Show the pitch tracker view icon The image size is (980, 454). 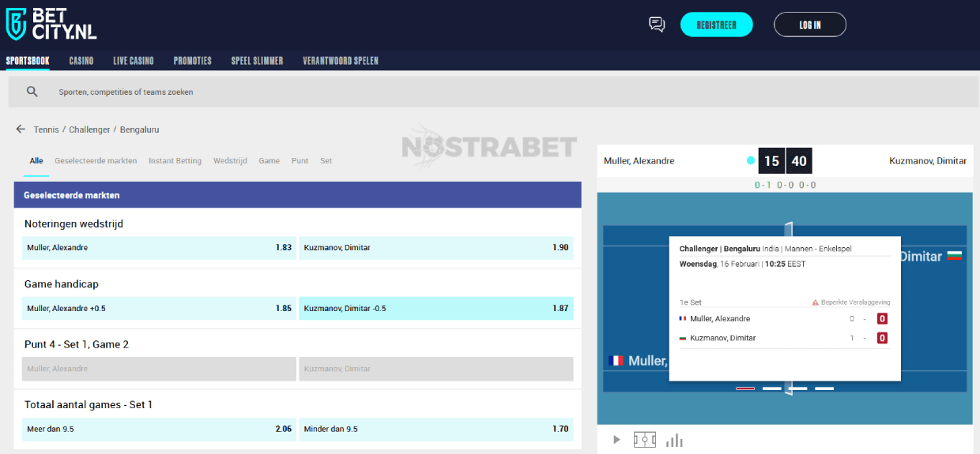coord(645,440)
